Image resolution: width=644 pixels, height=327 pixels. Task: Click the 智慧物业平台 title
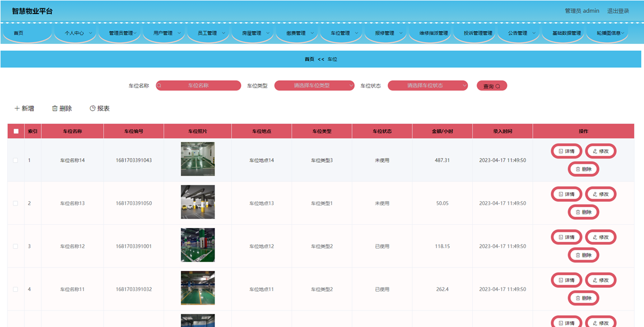(x=33, y=11)
